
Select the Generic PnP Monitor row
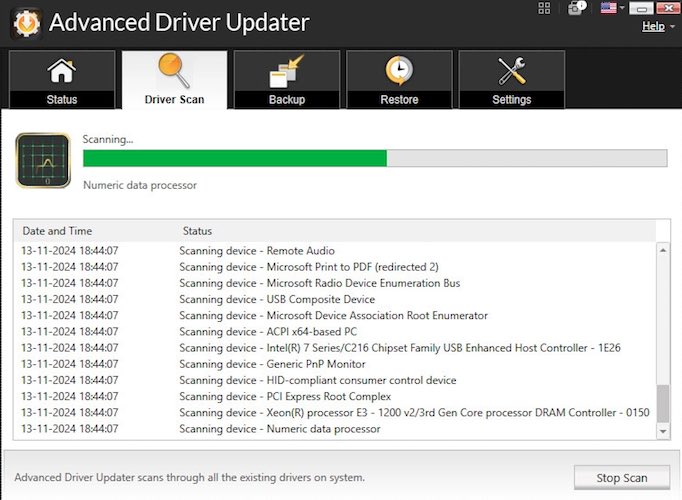coord(335,364)
